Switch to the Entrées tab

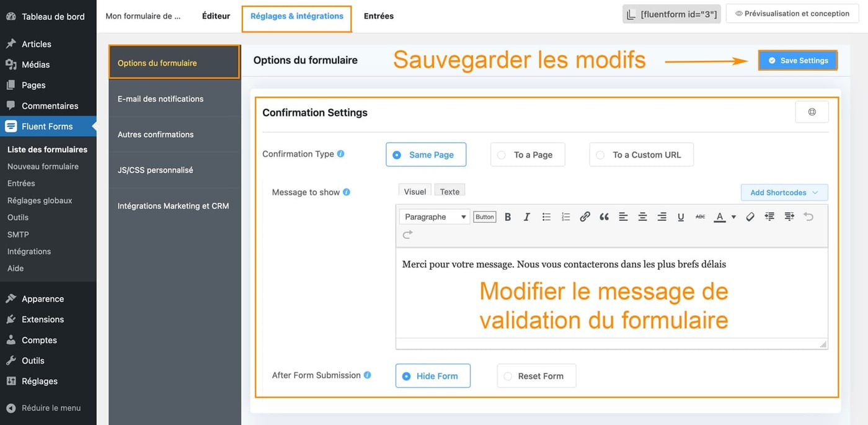[378, 16]
